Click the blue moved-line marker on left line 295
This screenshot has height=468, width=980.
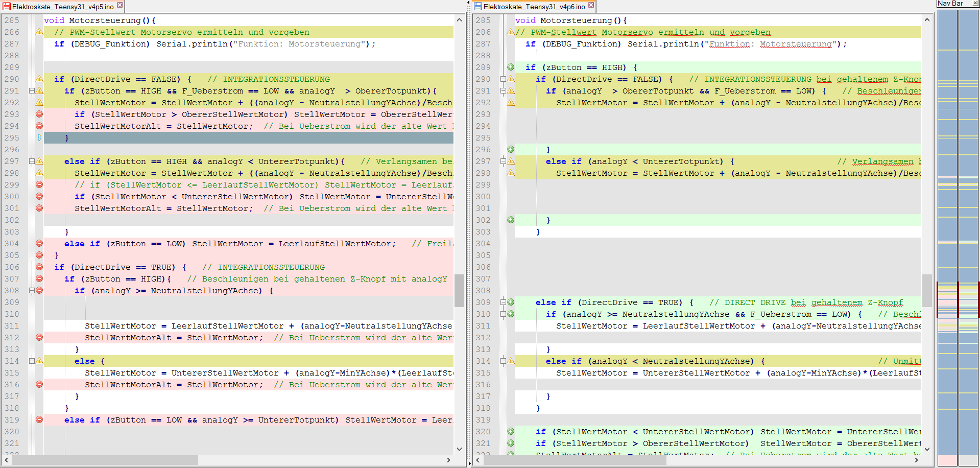(39, 137)
